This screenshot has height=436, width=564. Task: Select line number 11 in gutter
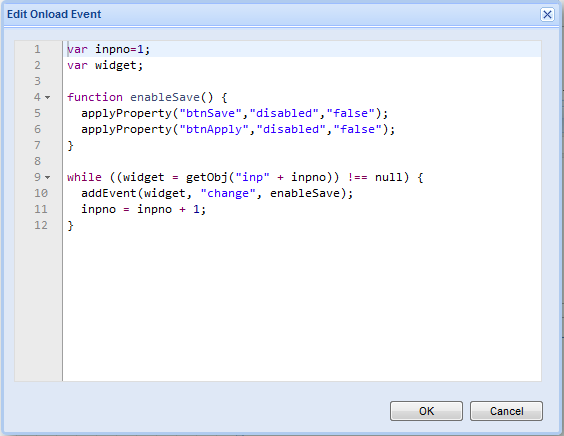pos(41,209)
